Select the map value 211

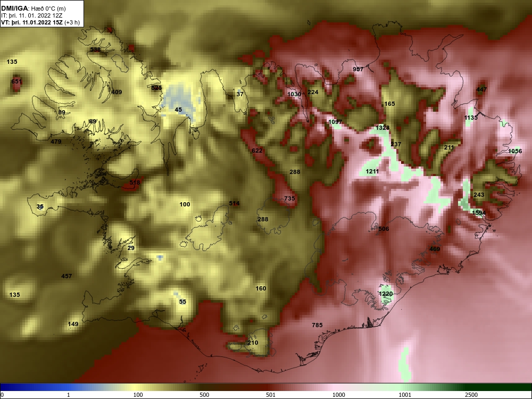tap(449, 147)
